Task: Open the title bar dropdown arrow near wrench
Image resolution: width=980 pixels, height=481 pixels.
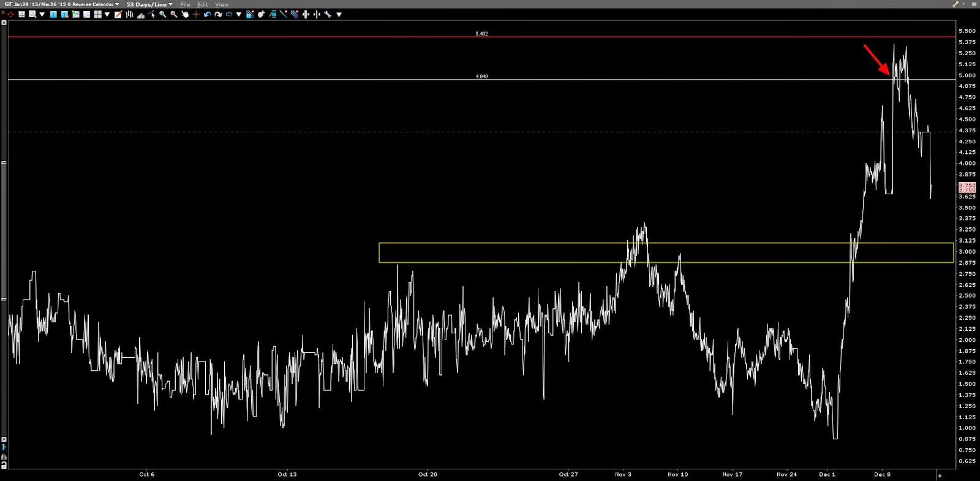Action: pos(963,4)
